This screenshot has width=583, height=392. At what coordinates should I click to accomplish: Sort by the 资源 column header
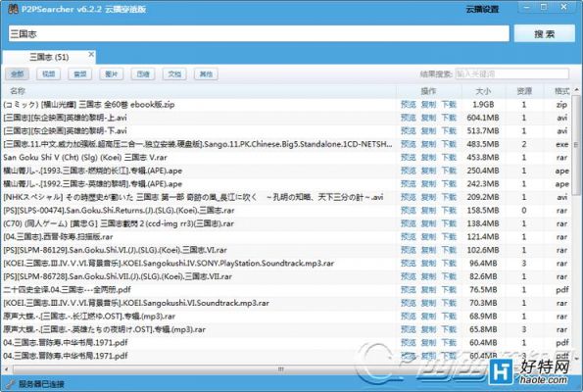point(524,91)
